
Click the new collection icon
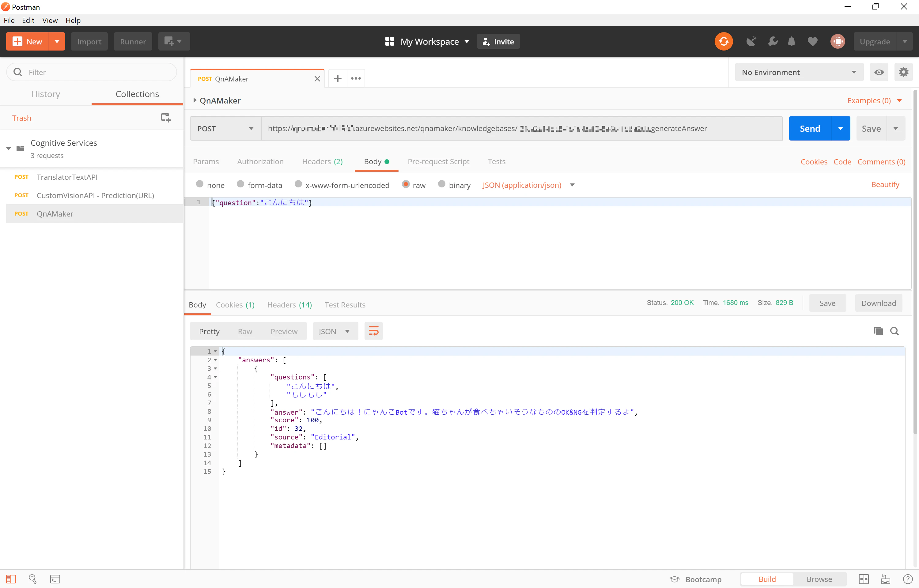coord(166,118)
